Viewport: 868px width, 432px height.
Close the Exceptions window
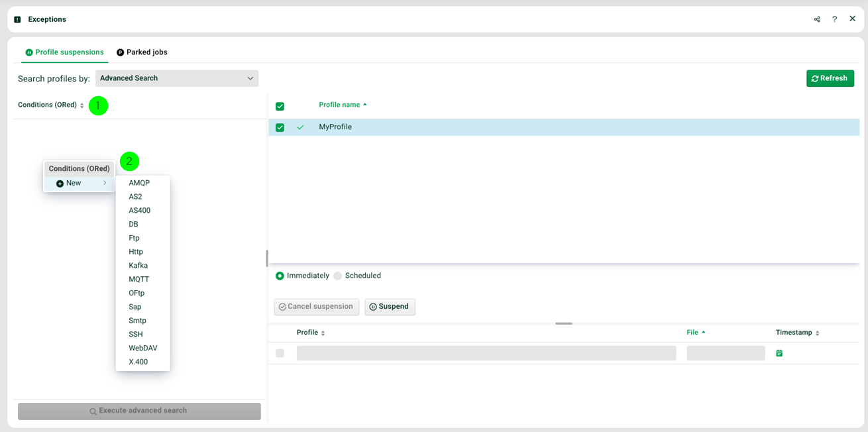tap(853, 19)
